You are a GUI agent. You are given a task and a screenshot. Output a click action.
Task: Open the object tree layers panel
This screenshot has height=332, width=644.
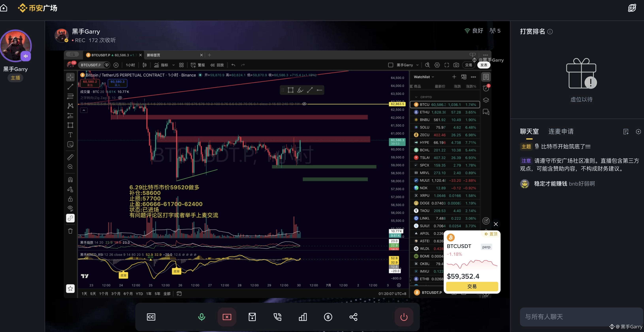(x=486, y=100)
